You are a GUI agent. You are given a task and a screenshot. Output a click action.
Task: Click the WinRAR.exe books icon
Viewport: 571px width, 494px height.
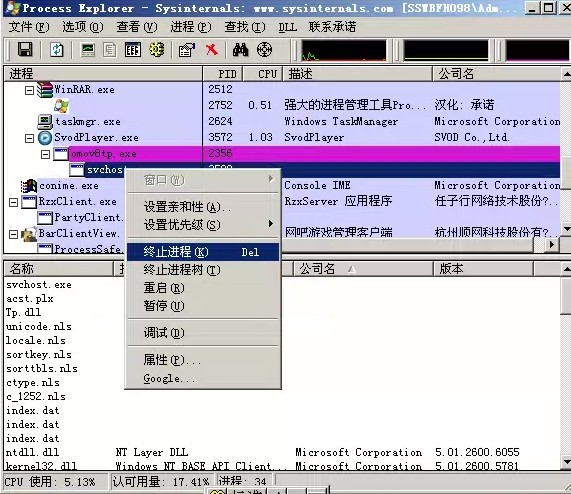[45, 90]
